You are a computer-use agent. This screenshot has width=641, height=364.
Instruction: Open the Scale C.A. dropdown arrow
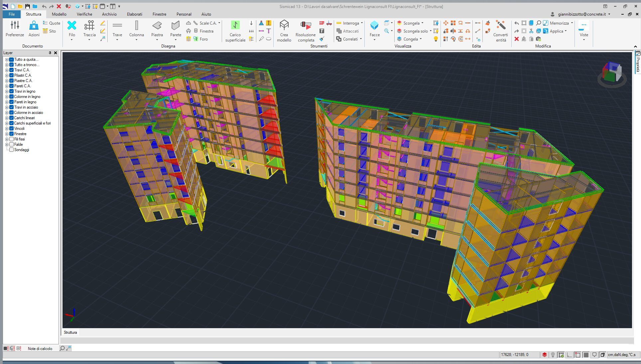click(219, 23)
